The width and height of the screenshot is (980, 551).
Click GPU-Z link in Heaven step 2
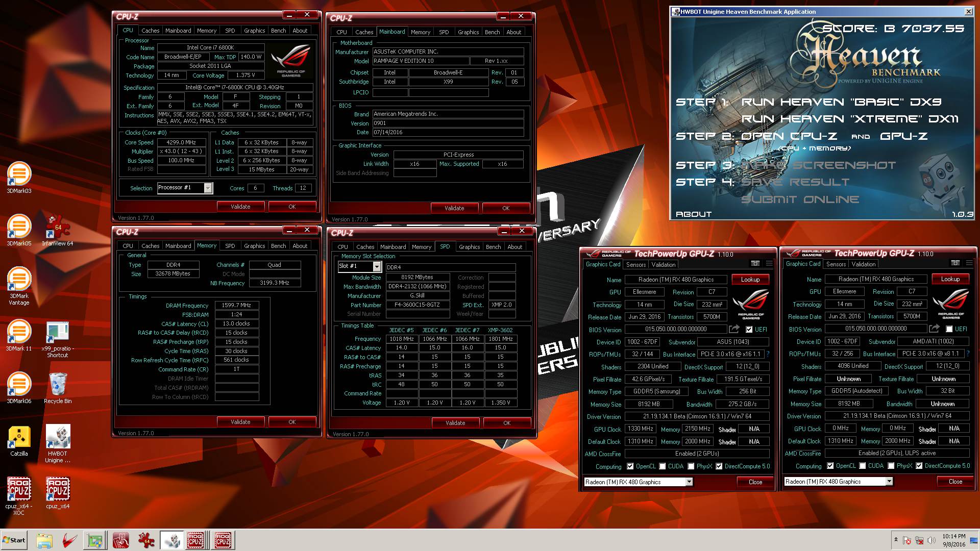tap(904, 136)
